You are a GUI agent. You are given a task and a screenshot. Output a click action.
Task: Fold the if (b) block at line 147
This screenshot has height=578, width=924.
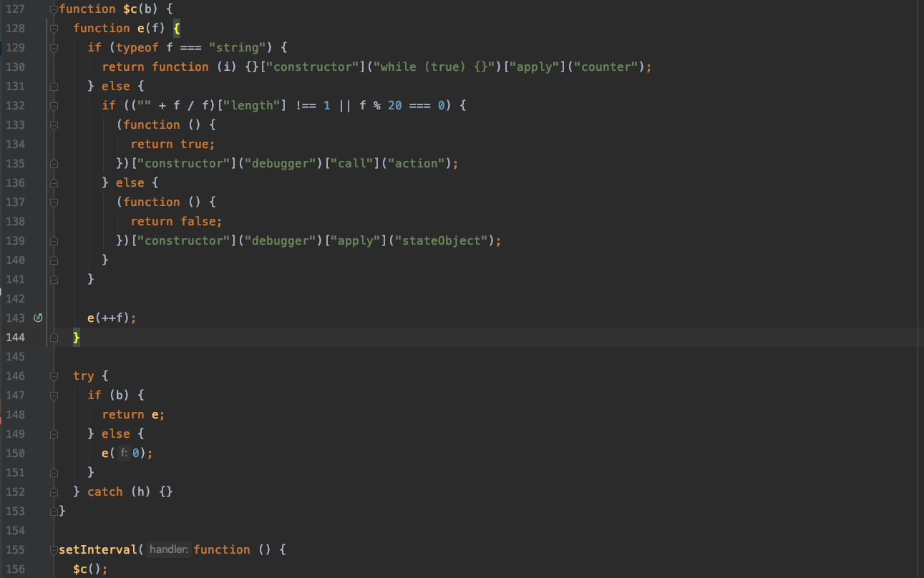(x=54, y=396)
